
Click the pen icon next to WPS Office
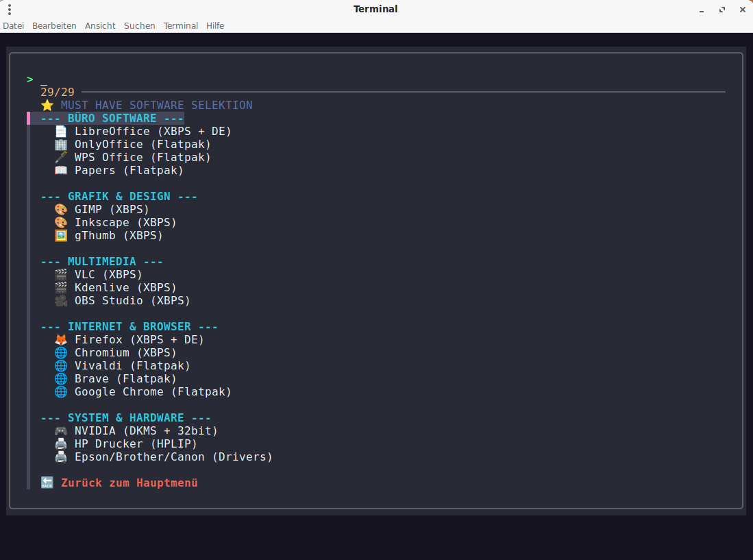(61, 157)
